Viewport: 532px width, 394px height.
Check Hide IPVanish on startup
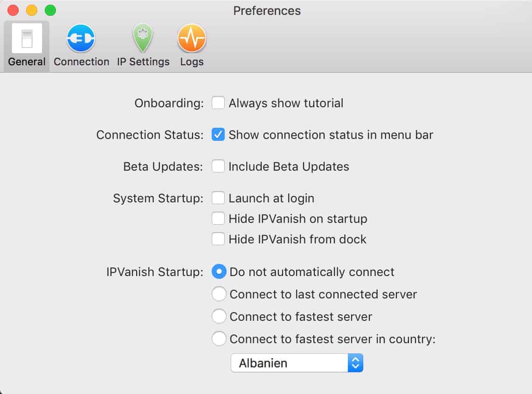coord(218,219)
